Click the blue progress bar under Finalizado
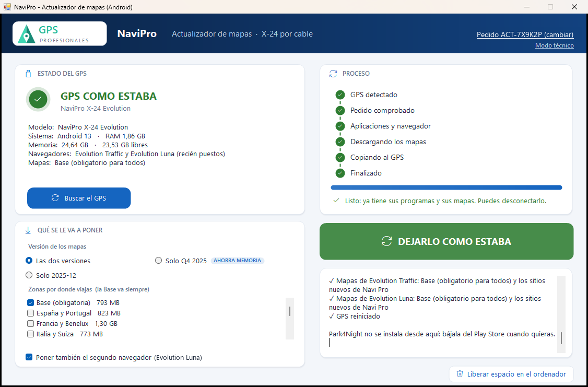 point(446,187)
